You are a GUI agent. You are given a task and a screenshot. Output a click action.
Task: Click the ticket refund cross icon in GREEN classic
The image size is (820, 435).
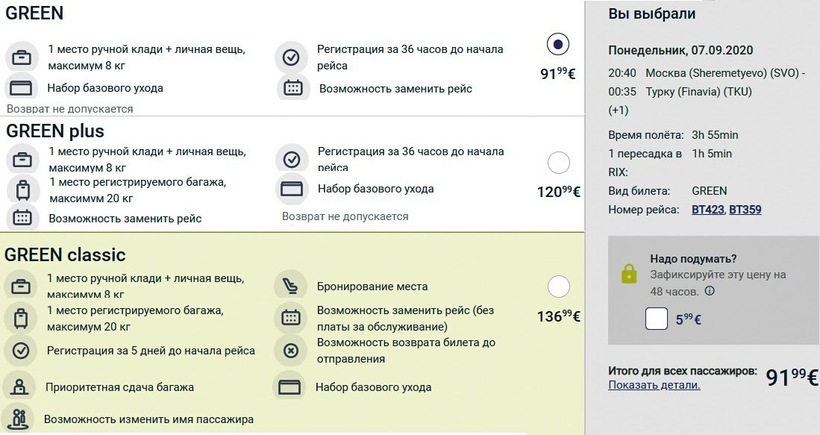pos(291,350)
